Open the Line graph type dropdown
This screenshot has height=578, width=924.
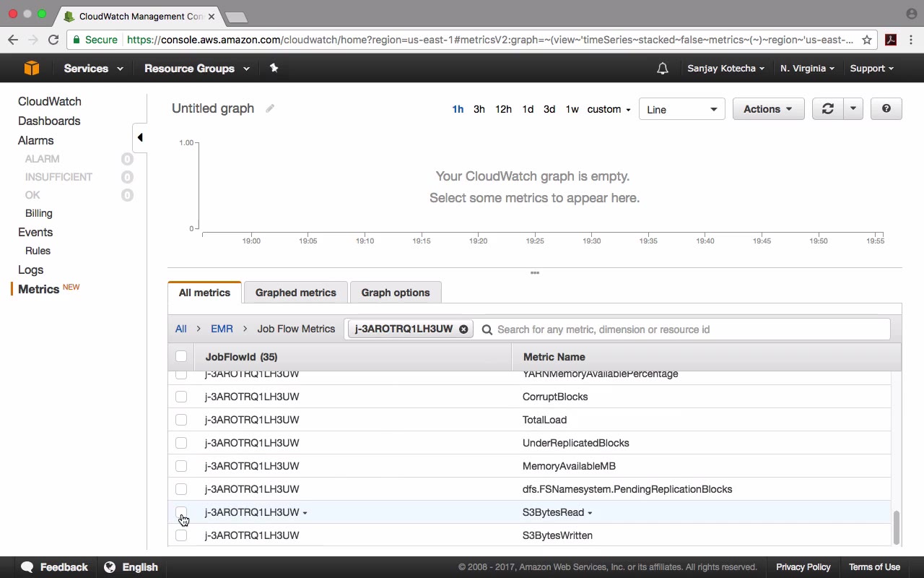[681, 110]
